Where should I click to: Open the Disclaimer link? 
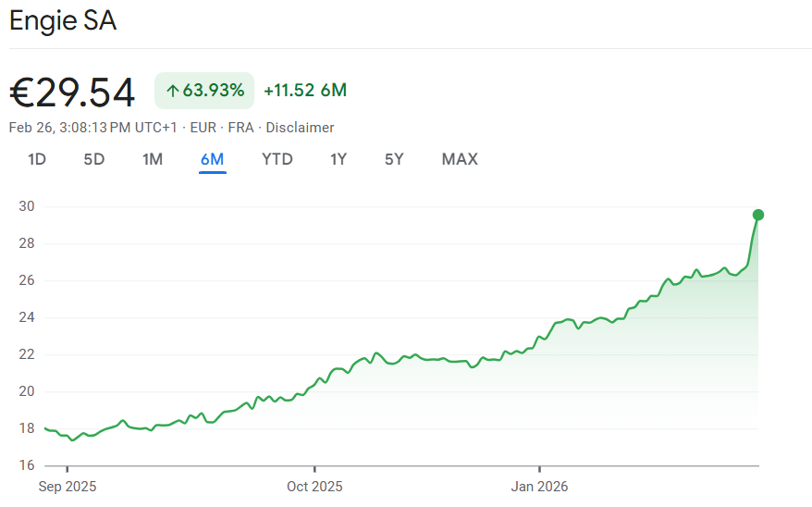coord(300,128)
